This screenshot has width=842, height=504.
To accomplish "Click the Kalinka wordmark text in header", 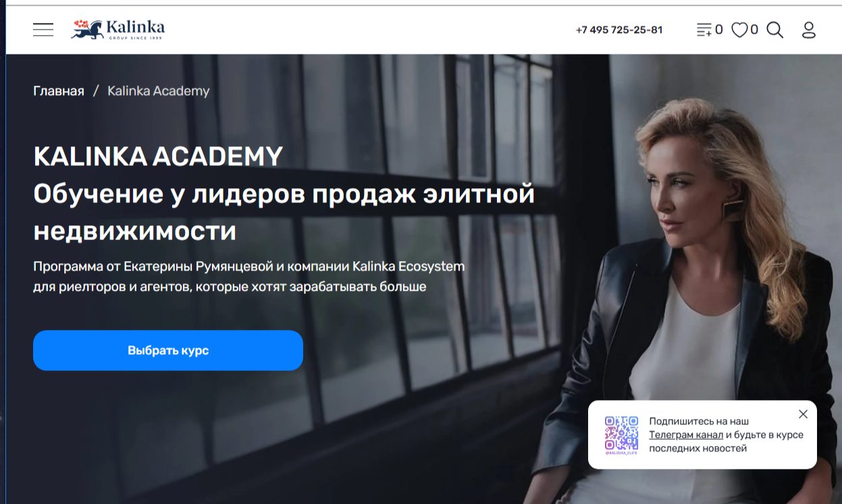I will pyautogui.click(x=136, y=28).
